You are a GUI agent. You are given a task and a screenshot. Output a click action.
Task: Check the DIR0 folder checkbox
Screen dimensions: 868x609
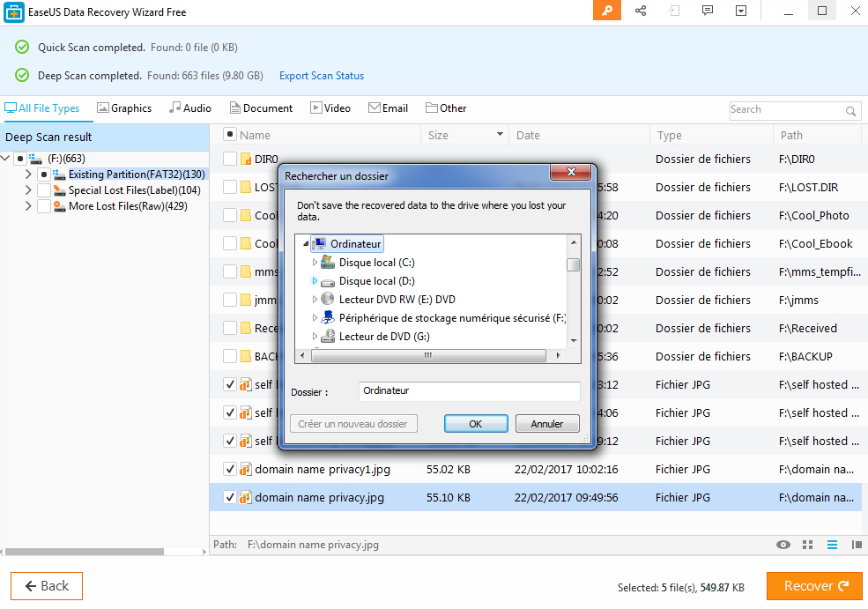(x=230, y=159)
